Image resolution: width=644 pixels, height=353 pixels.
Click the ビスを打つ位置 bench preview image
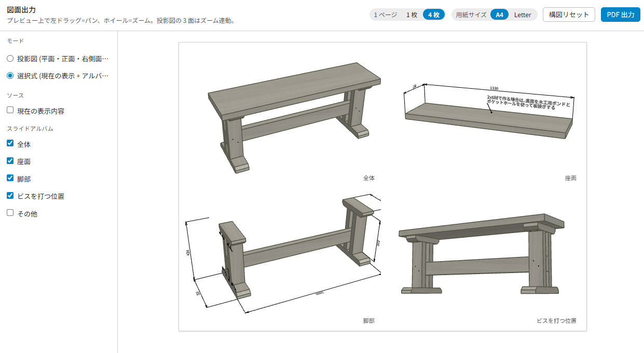pyautogui.click(x=481, y=254)
